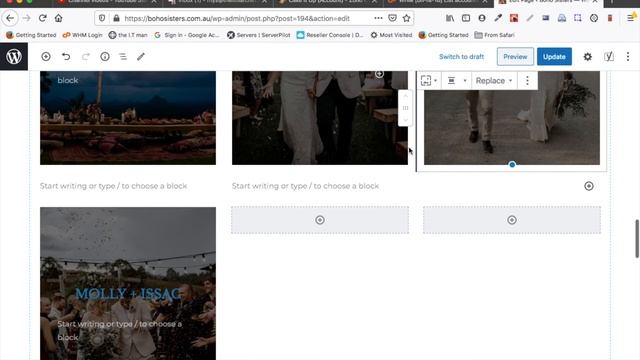Screen dimensions: 640x360
Task: Click the Redo icon in editor toolbar
Action: pos(85,57)
